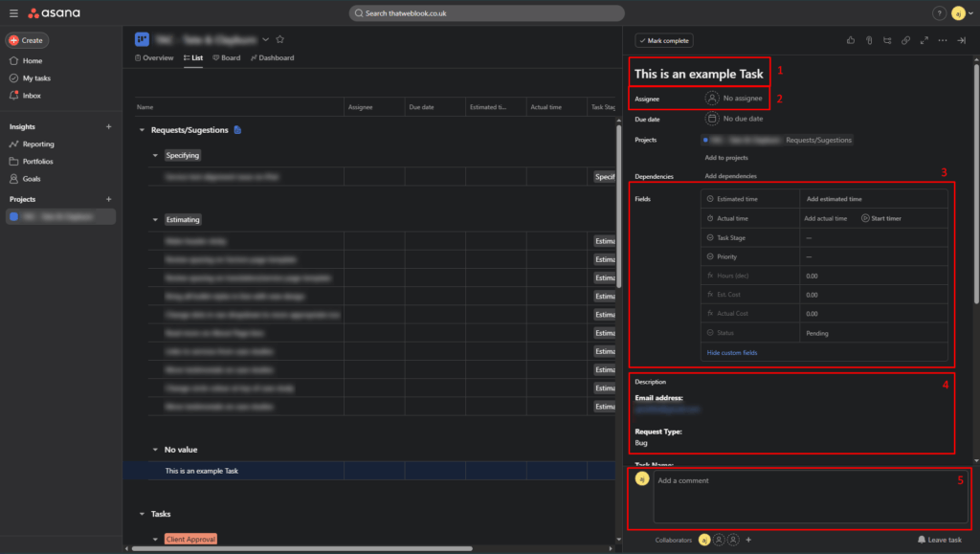The height and width of the screenshot is (554, 980).
Task: Start the timer for Actual time
Action: tap(880, 218)
